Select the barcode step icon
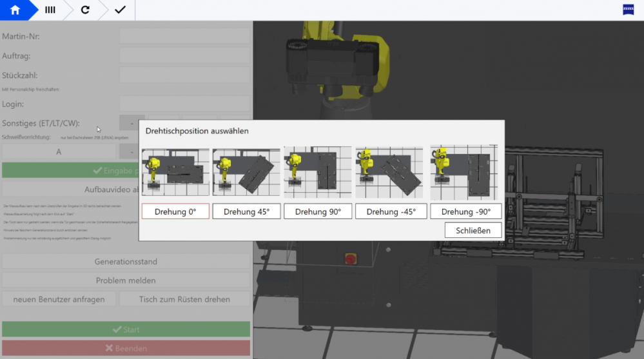Image resolution: width=644 pixels, height=359 pixels. coord(50,10)
